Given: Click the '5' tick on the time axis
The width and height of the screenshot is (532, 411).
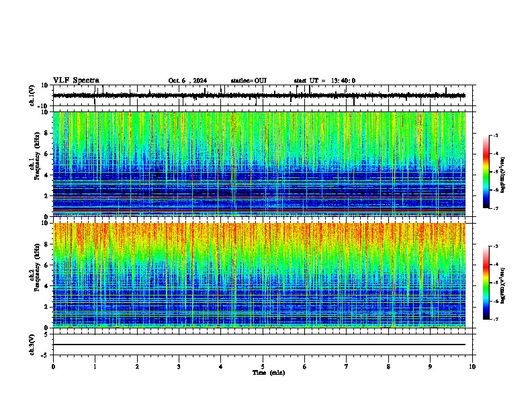Looking at the screenshot, I should click(x=263, y=367).
